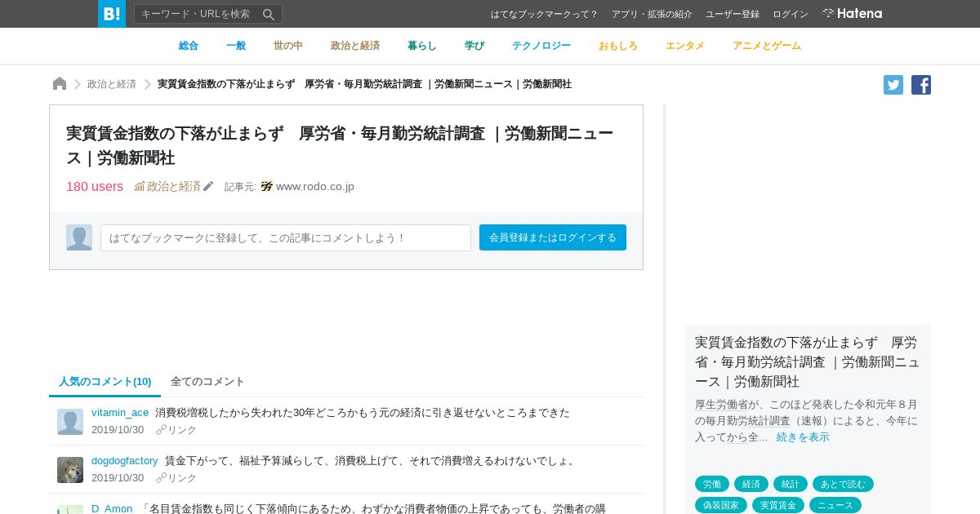This screenshot has width=980, height=514.
Task: Click 2019/10/30 date on dogdogfactory comment
Action: click(x=118, y=477)
